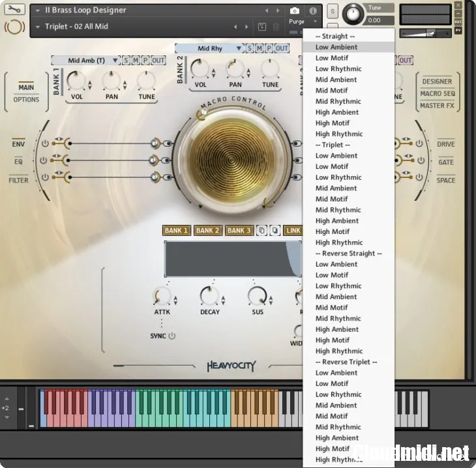Click the save snapshot disk icon
The width and height of the screenshot is (476, 468).
point(261,27)
